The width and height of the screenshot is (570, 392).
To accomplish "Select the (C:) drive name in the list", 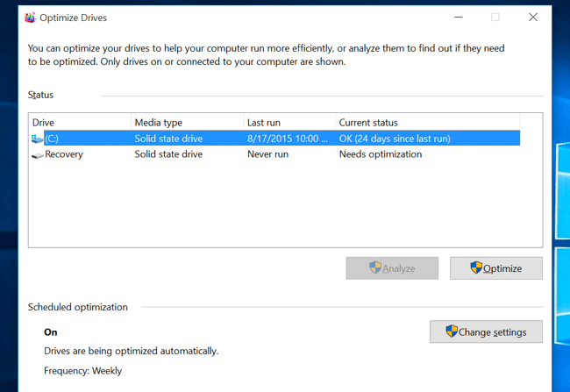I will click(x=53, y=139).
